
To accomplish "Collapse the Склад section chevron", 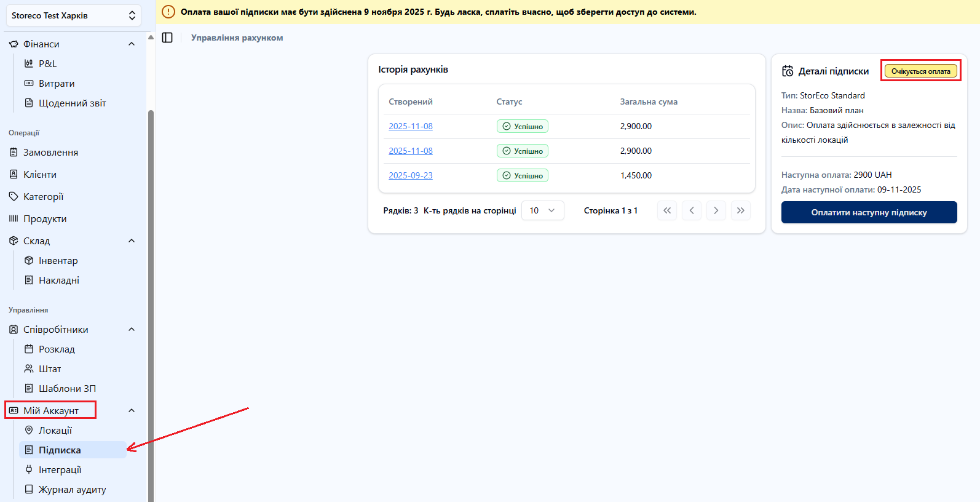I will coord(132,241).
